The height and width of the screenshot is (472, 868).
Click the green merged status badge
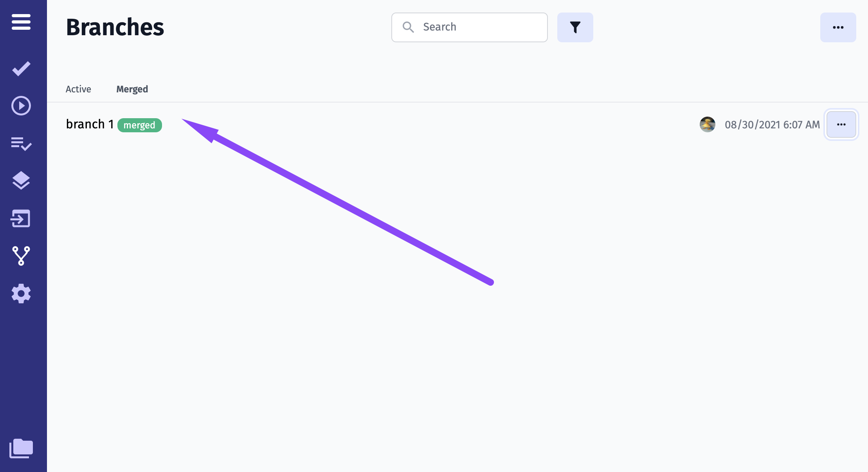coord(140,125)
